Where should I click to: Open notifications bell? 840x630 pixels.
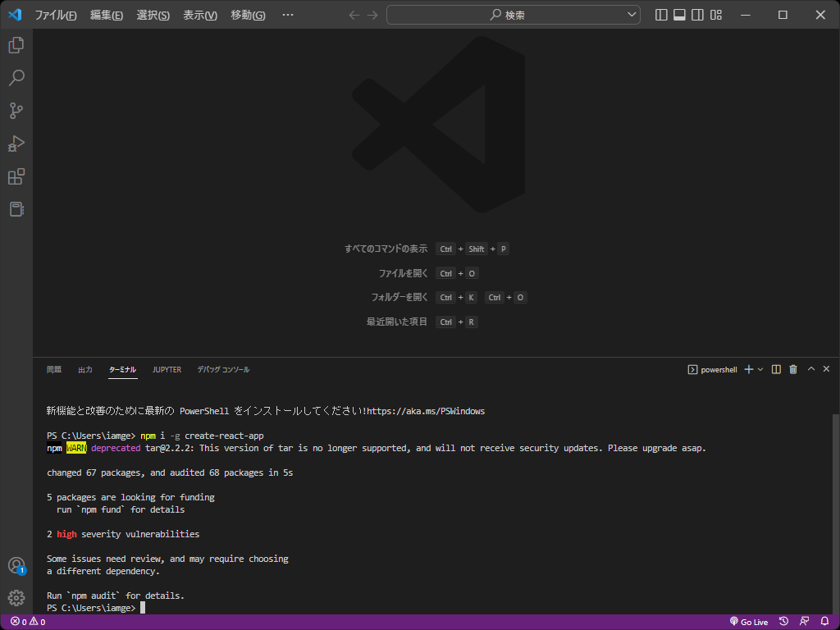click(x=824, y=622)
